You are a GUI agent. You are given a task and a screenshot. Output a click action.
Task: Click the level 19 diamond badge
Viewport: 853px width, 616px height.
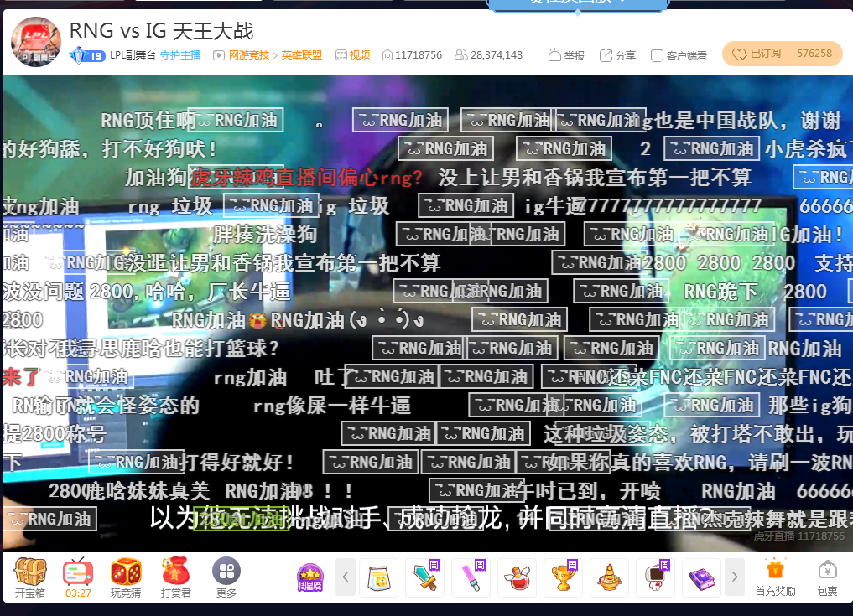pyautogui.click(x=87, y=55)
